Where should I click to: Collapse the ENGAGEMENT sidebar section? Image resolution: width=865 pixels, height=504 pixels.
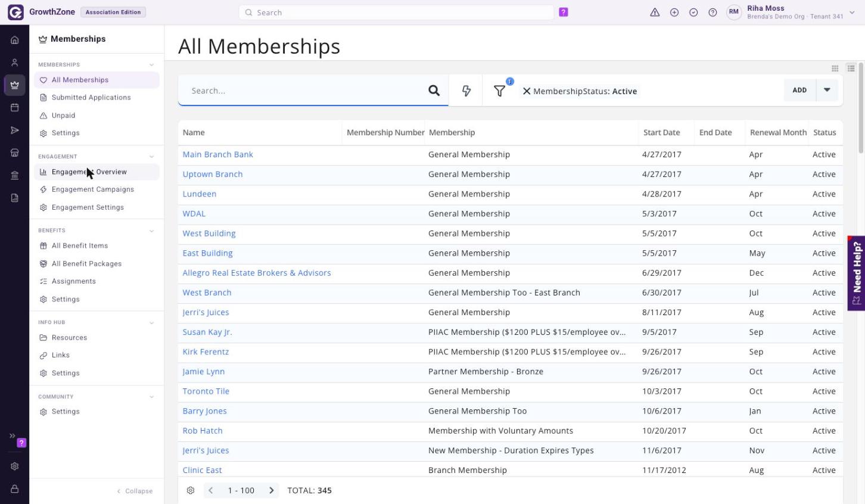[x=151, y=157]
